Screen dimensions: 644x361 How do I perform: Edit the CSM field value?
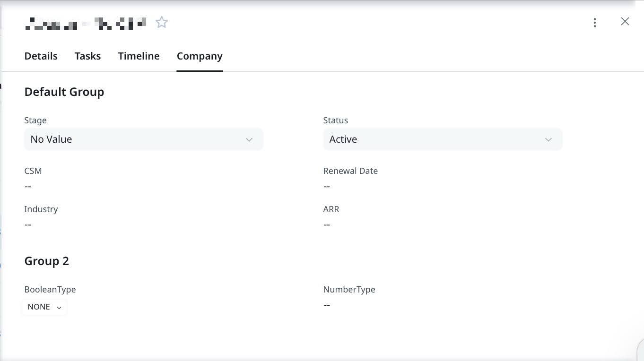(x=28, y=186)
